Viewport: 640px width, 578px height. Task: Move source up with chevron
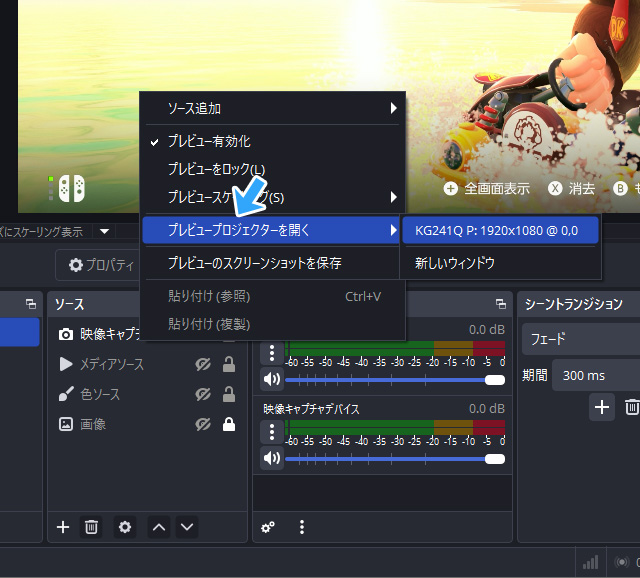click(x=159, y=527)
